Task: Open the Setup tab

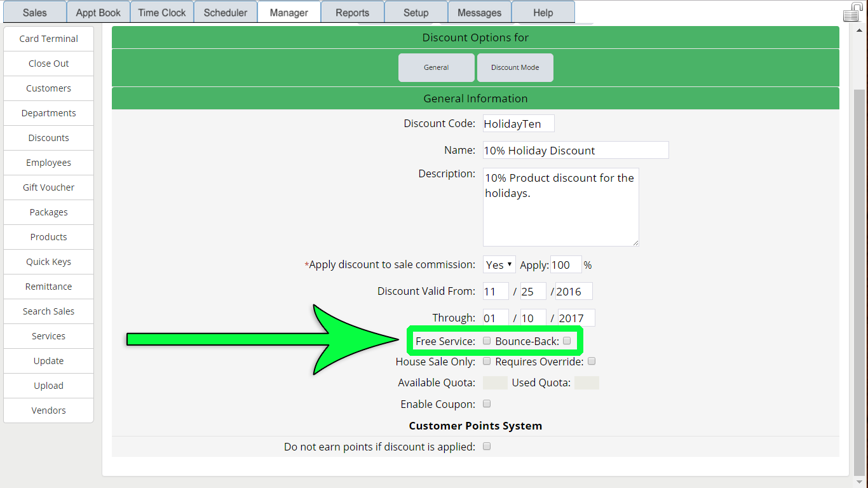Action: click(416, 13)
